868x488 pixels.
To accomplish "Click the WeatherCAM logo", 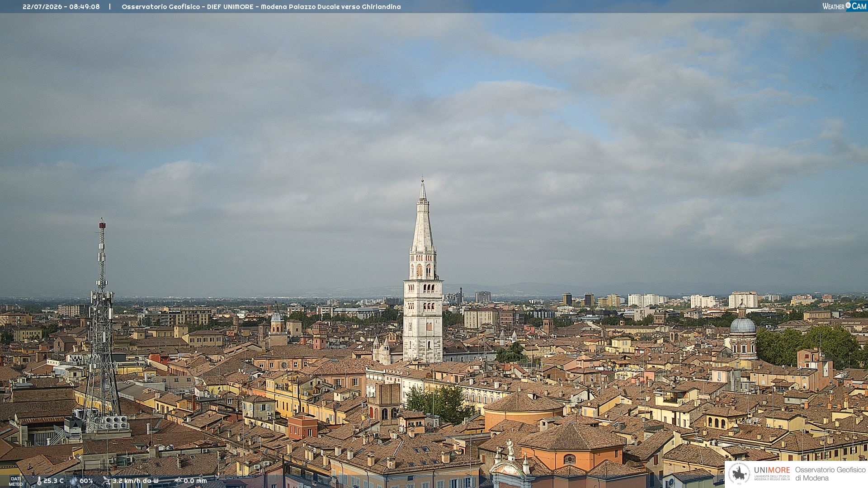I will (844, 6).
